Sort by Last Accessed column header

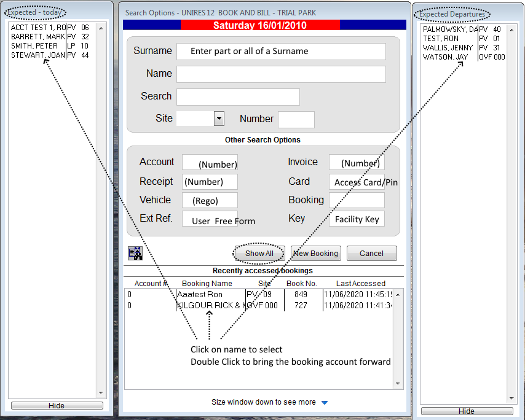click(x=360, y=284)
